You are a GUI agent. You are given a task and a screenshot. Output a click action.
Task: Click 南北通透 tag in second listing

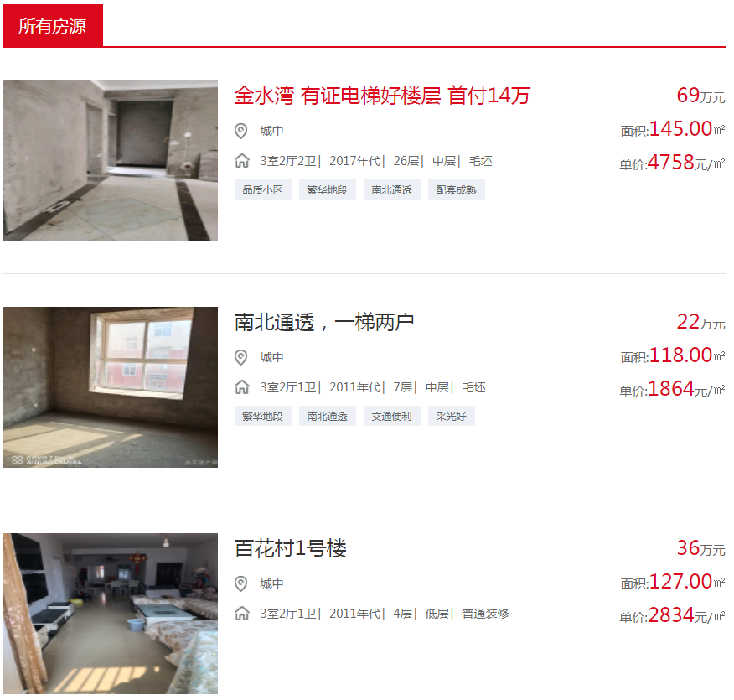click(328, 417)
